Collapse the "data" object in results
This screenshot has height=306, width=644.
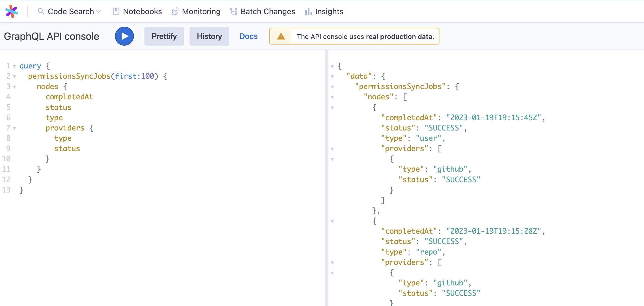coord(332,77)
